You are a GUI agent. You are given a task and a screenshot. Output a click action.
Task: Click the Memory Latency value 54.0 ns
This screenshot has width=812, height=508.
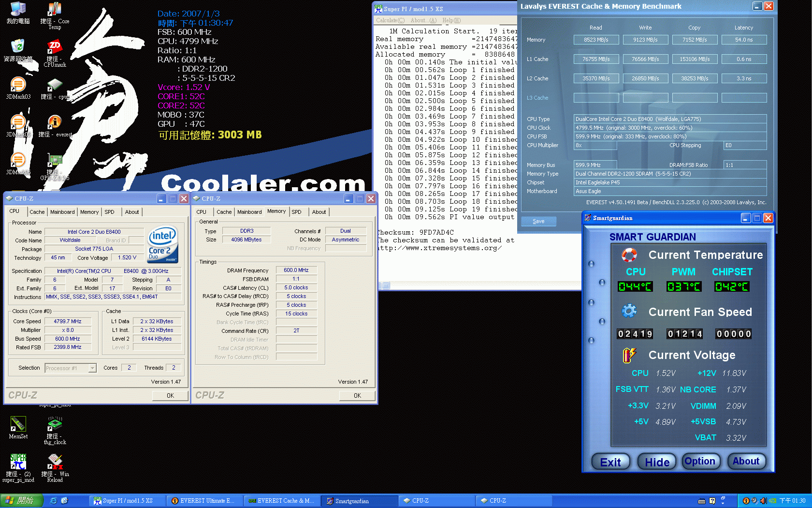744,40
